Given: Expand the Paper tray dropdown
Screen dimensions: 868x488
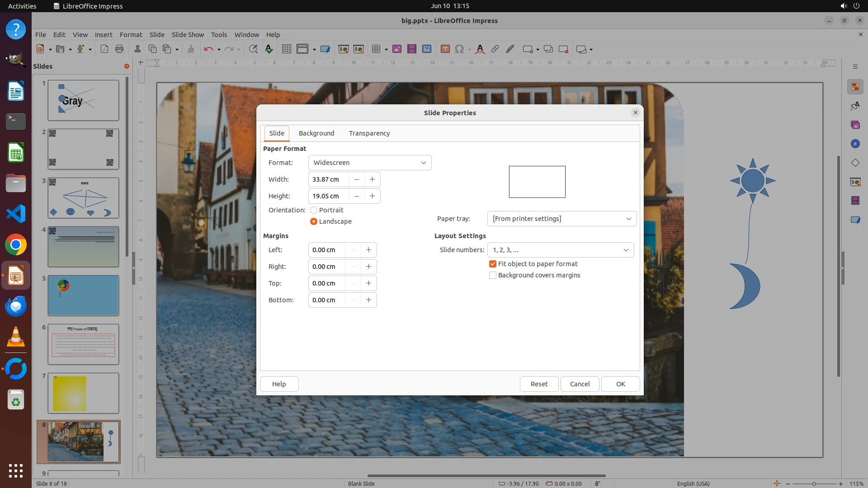Looking at the screenshot, I should coord(561,219).
